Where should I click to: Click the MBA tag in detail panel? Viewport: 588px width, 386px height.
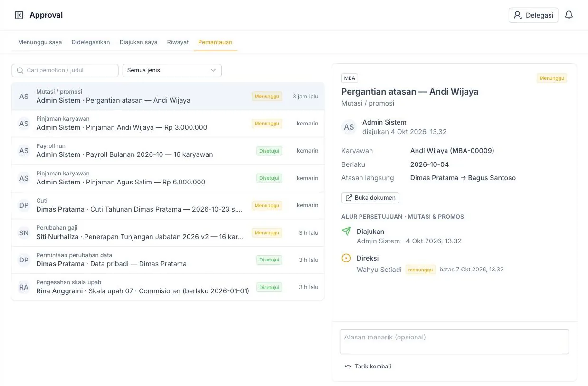350,78
